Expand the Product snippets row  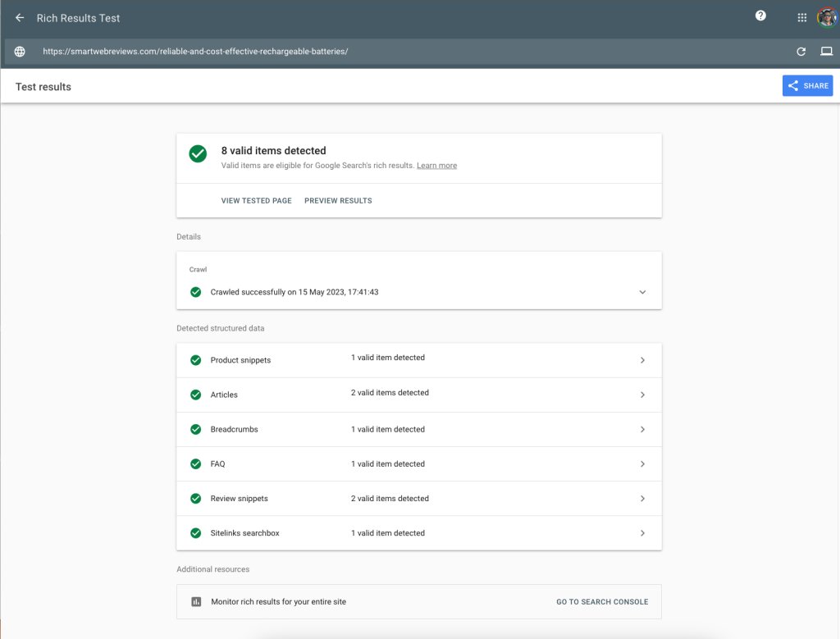642,360
